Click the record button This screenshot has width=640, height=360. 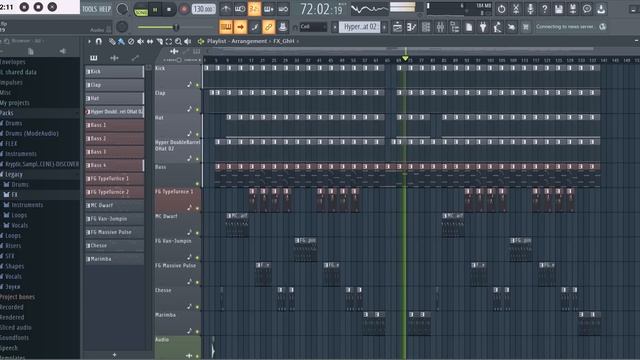184,9
